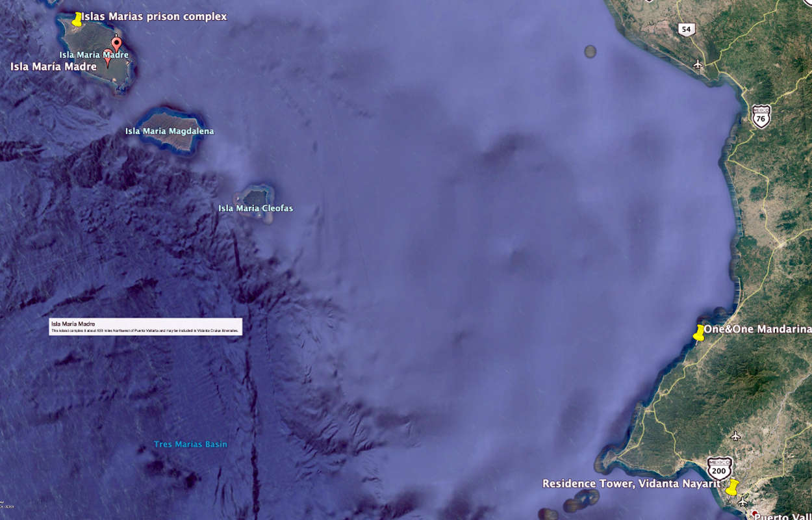Select the Residence Tower Vidanta Nayarit yellow pushpin
This screenshot has width=812, height=520.
(732, 487)
